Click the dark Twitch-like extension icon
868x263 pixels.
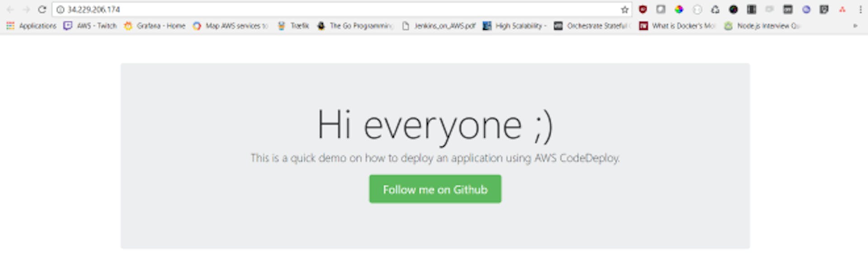click(824, 9)
